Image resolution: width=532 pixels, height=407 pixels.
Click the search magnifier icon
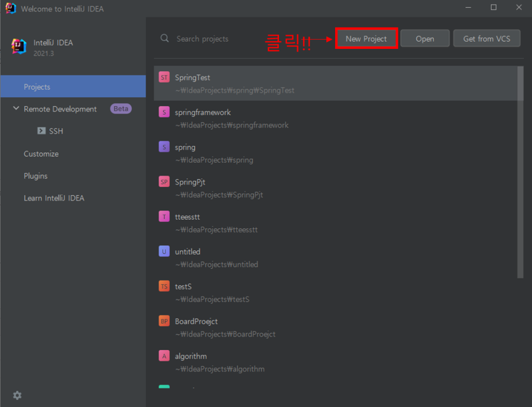click(164, 38)
